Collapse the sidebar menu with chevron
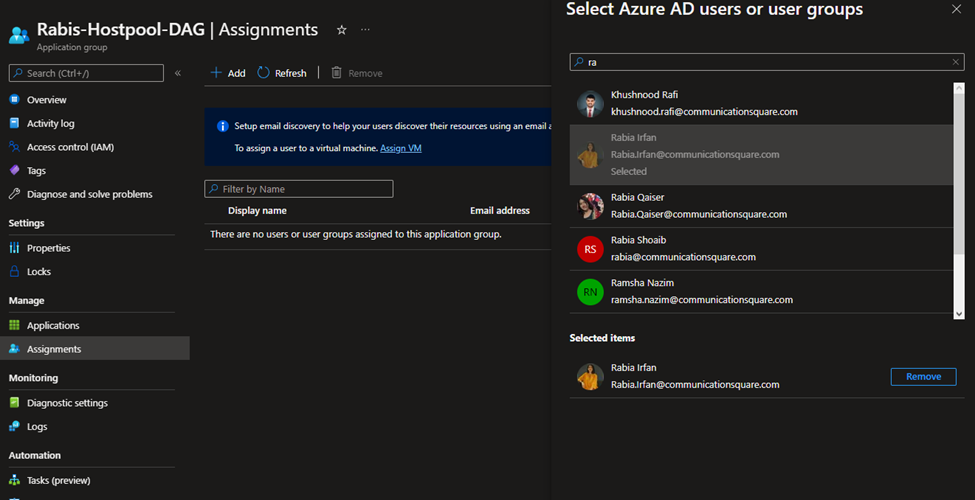The width and height of the screenshot is (975, 500). pos(178,73)
